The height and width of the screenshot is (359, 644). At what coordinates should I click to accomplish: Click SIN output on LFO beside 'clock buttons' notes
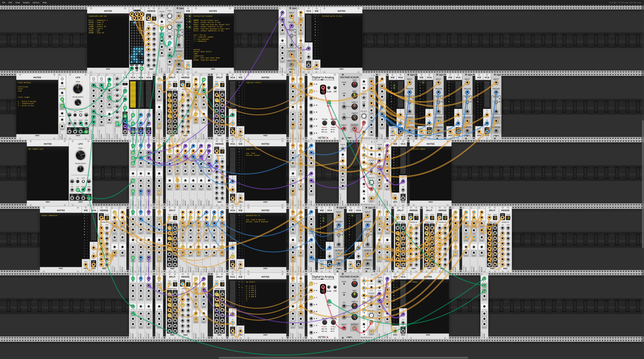pos(69,132)
